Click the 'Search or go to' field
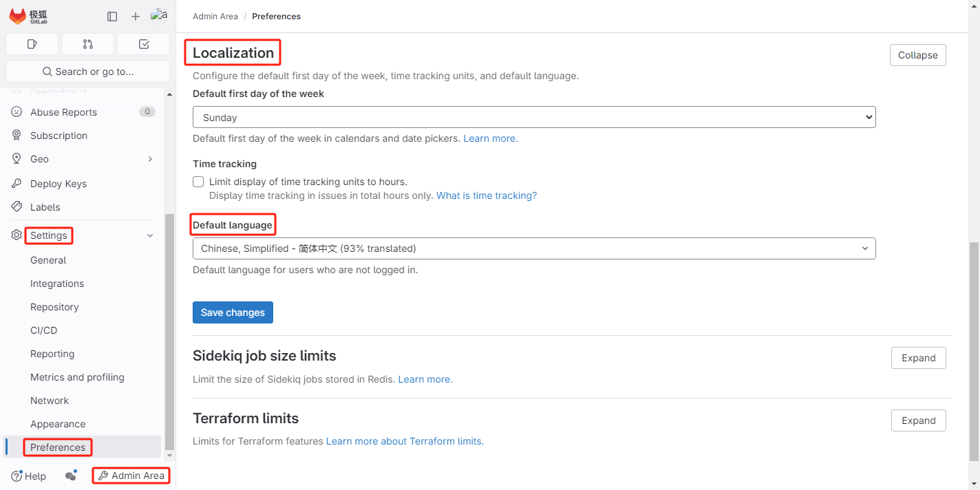Image resolution: width=980 pixels, height=490 pixels. (x=87, y=72)
